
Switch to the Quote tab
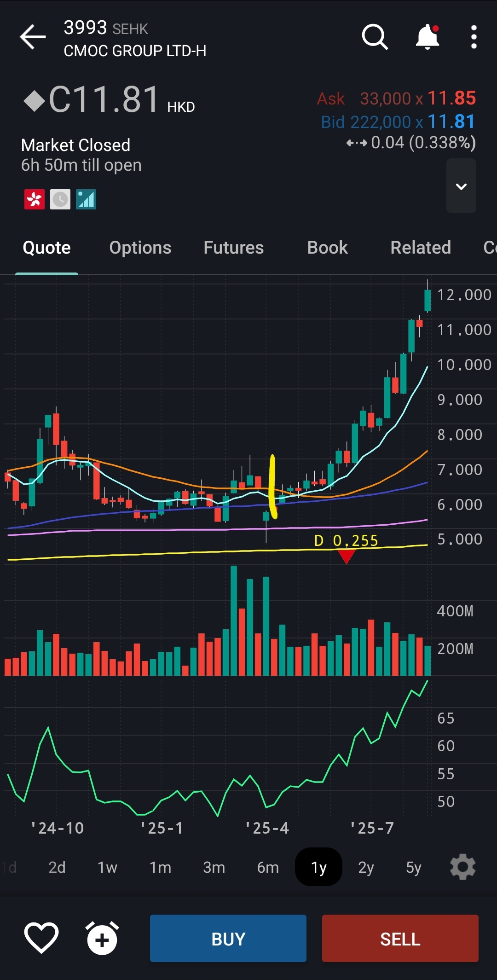[x=46, y=248]
